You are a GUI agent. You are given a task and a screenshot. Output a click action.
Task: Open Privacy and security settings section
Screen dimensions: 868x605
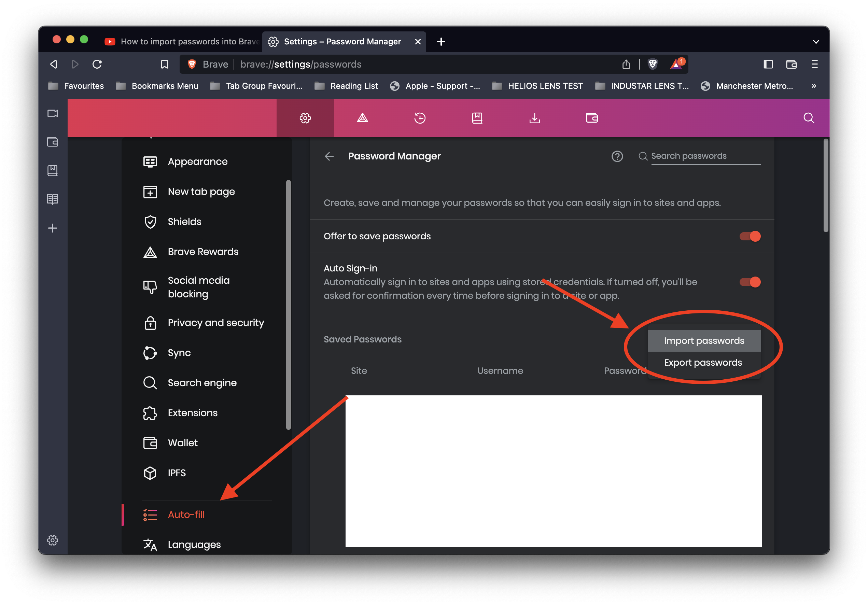click(215, 322)
